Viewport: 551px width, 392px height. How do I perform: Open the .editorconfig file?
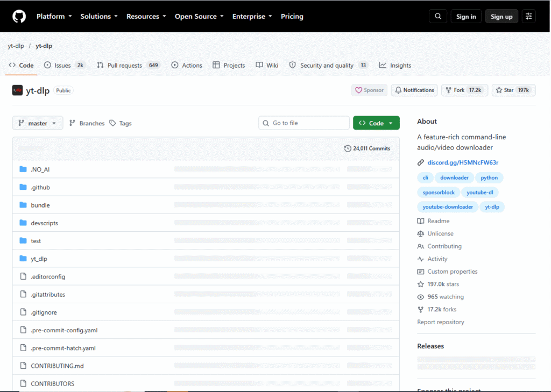(48, 277)
